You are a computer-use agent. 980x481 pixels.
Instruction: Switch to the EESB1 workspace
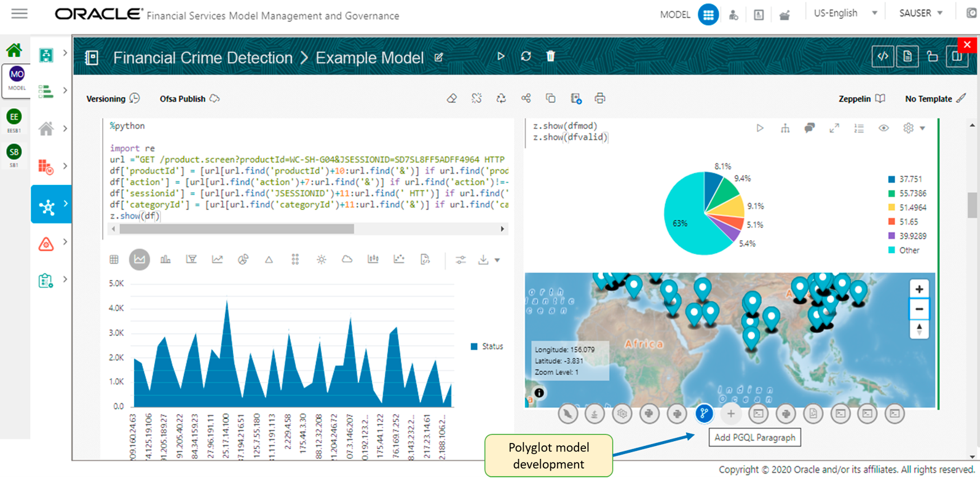tap(14, 120)
